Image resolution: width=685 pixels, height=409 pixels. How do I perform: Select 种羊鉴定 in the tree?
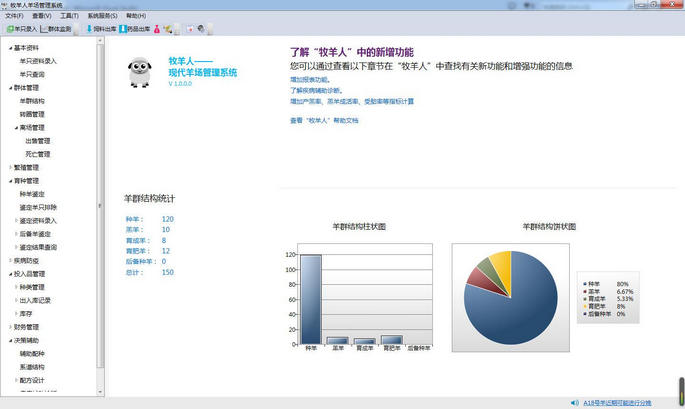(x=32, y=194)
